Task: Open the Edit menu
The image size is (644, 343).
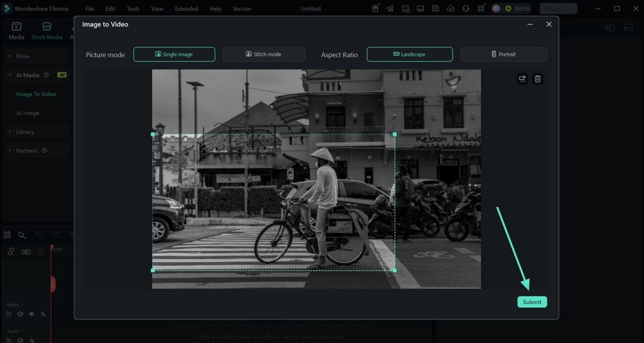Action: point(110,9)
